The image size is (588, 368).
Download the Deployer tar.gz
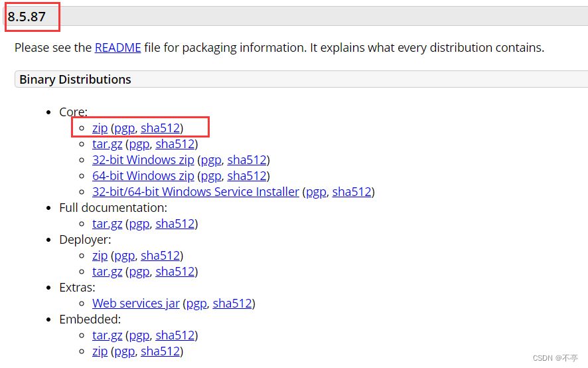pyautogui.click(x=108, y=272)
